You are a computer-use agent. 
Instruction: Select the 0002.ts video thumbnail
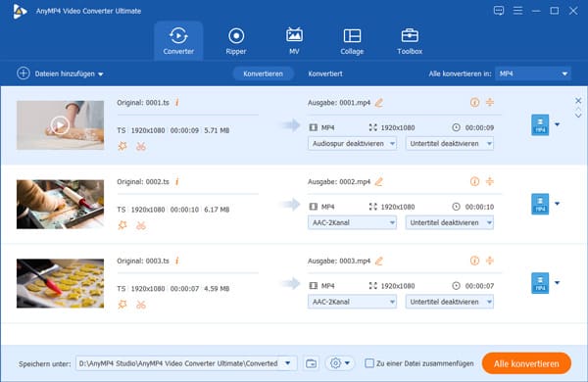[60, 205]
